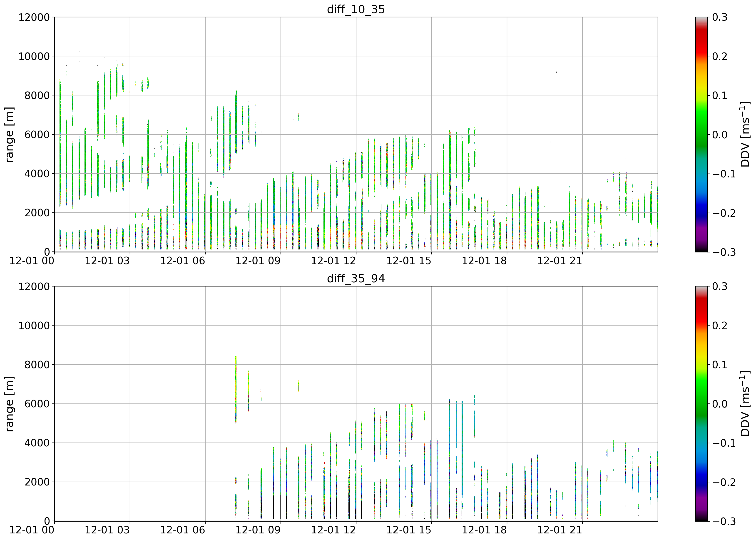
Task: Click x-tick 12-01 15 under diff_10_35 plot
Action: point(409,261)
